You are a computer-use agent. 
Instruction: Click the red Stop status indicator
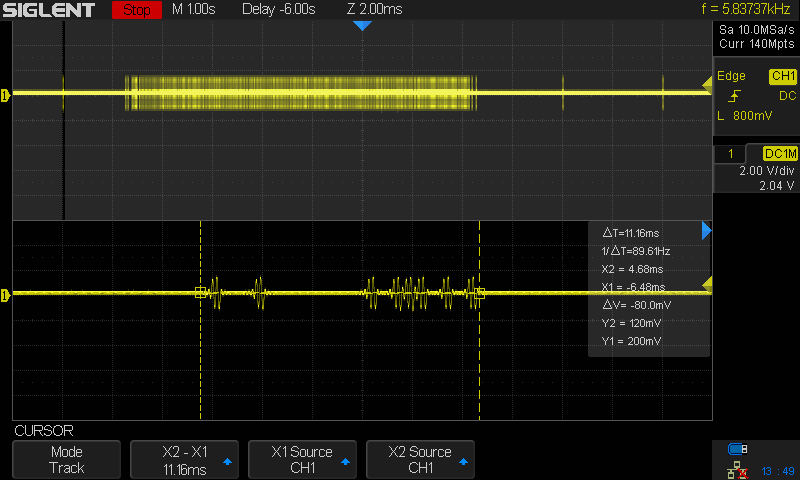pyautogui.click(x=137, y=10)
